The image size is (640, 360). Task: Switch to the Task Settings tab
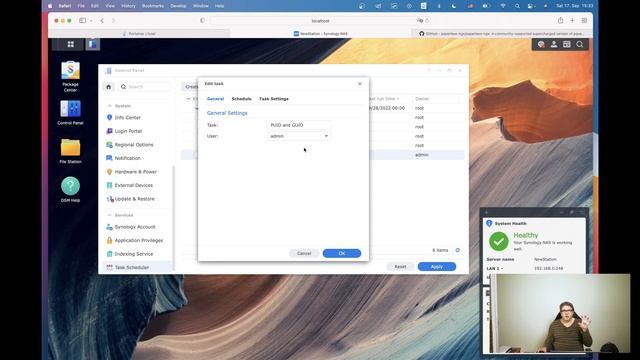tap(273, 99)
